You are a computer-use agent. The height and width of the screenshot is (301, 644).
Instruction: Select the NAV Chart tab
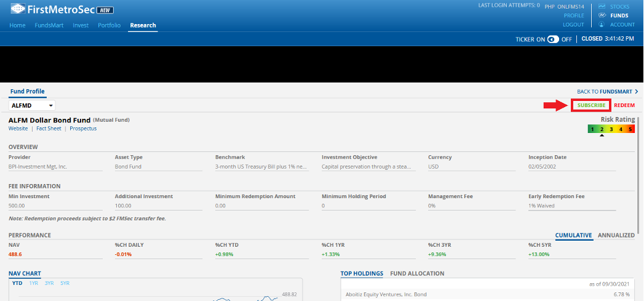[x=25, y=273]
